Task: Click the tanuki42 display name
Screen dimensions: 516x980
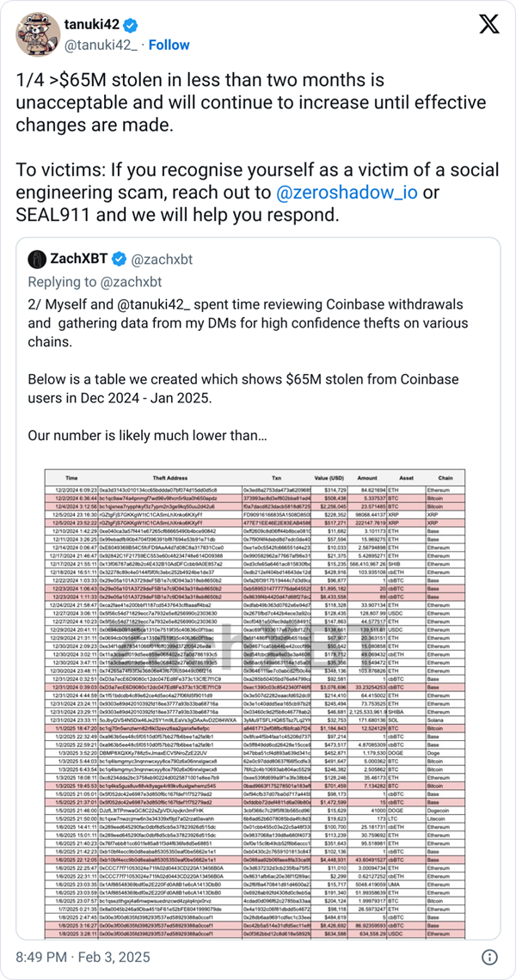Action: tap(93, 26)
